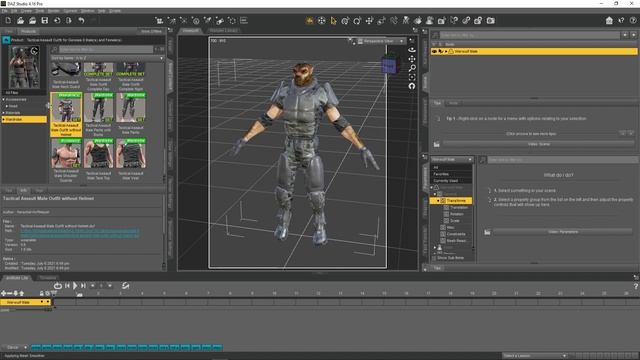The image size is (640, 360).
Task: Switch to the Timeline tab
Action: pyautogui.click(x=48, y=278)
